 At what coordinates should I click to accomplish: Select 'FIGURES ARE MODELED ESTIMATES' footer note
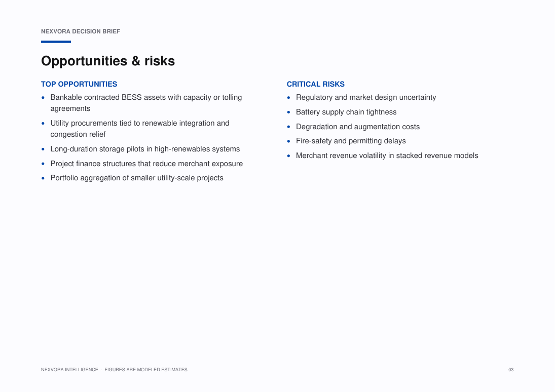tap(146, 370)
